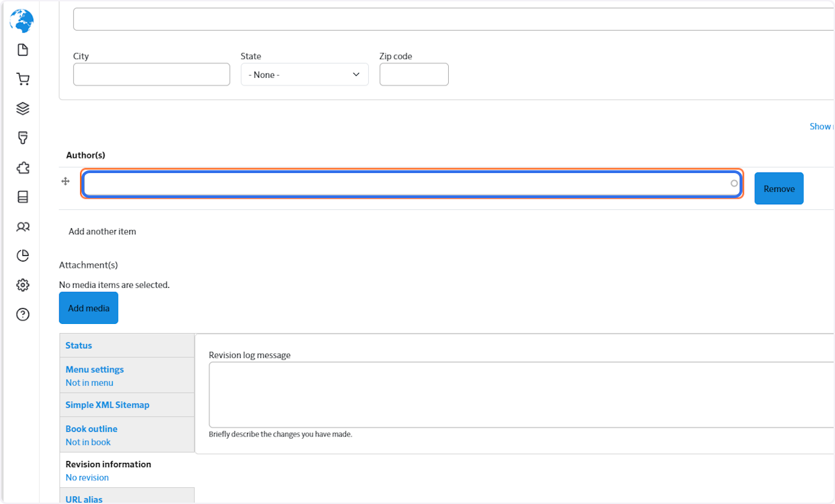
Task: Open the State dropdown showing None
Action: 305,74
